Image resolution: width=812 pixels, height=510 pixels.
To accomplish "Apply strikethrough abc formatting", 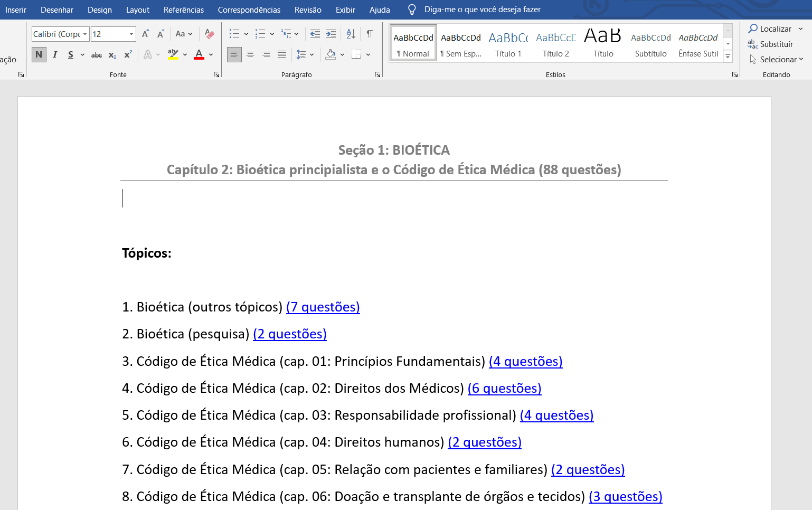I will point(97,54).
